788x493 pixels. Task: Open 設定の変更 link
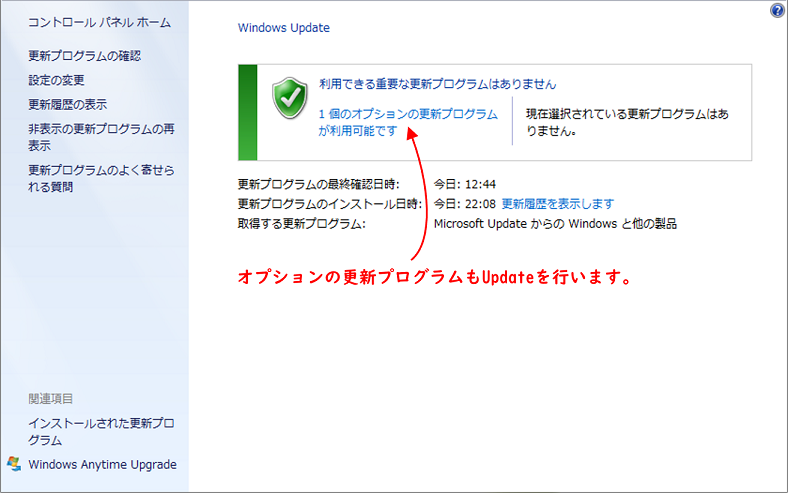click(56, 80)
